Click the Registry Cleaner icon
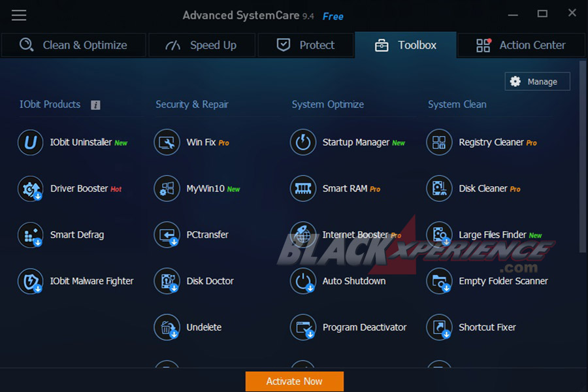 439,142
